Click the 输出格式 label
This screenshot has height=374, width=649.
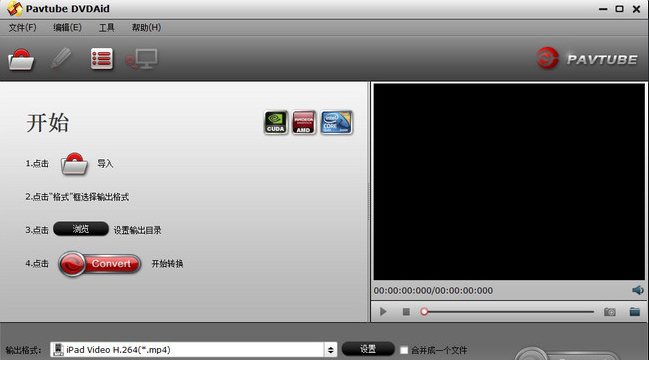click(x=23, y=350)
